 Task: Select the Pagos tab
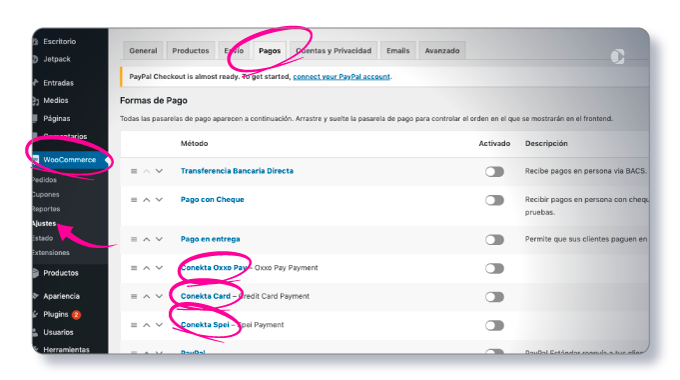coord(270,51)
